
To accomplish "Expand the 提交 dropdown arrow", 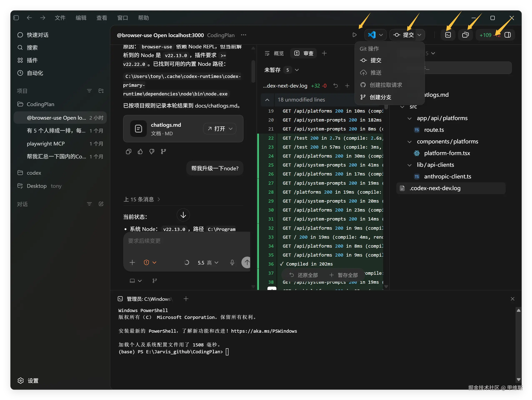I will coord(420,35).
